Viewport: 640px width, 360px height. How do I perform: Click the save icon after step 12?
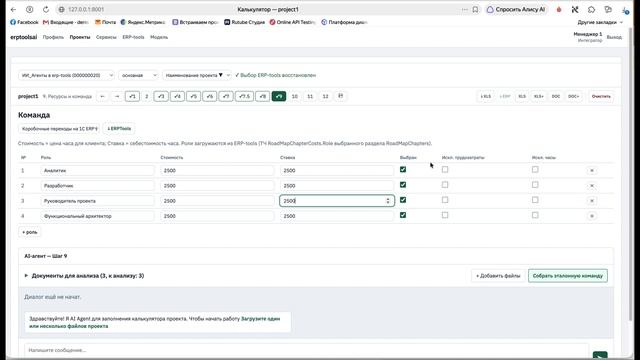pos(341,96)
